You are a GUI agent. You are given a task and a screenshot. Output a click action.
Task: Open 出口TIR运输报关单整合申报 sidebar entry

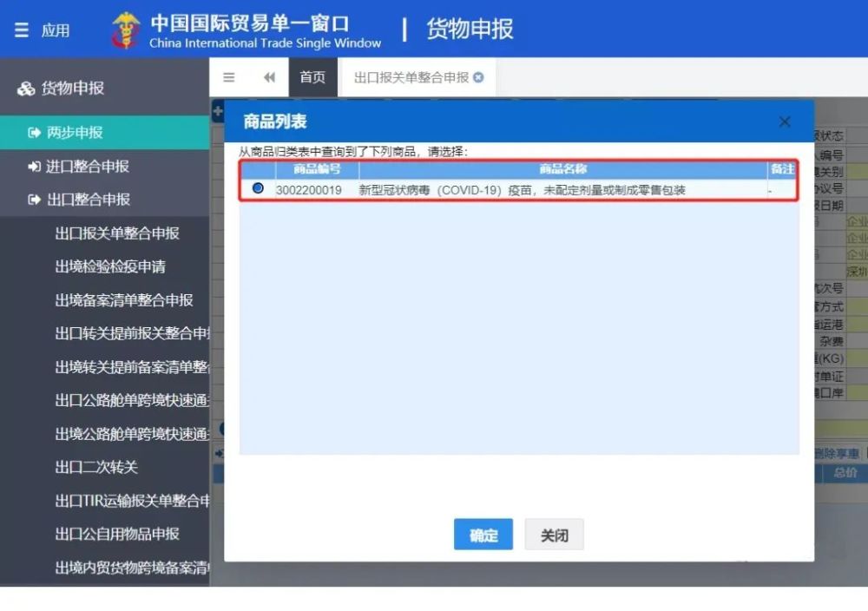(132, 501)
